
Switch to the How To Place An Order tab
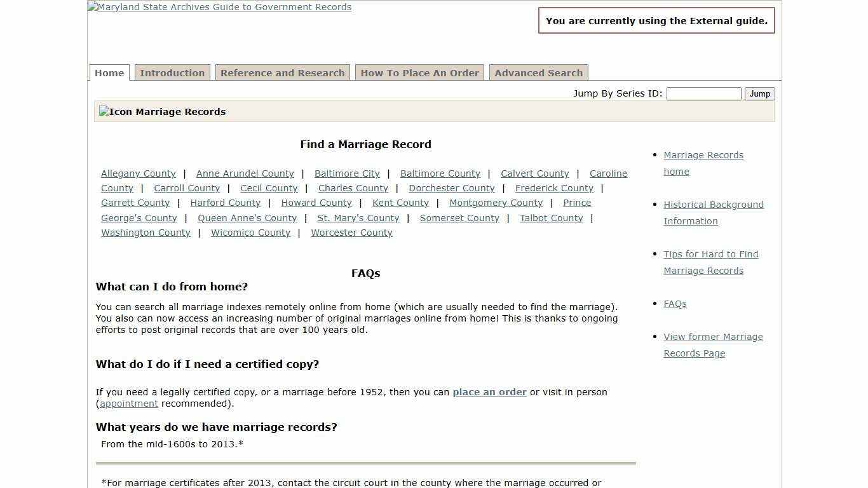point(419,72)
